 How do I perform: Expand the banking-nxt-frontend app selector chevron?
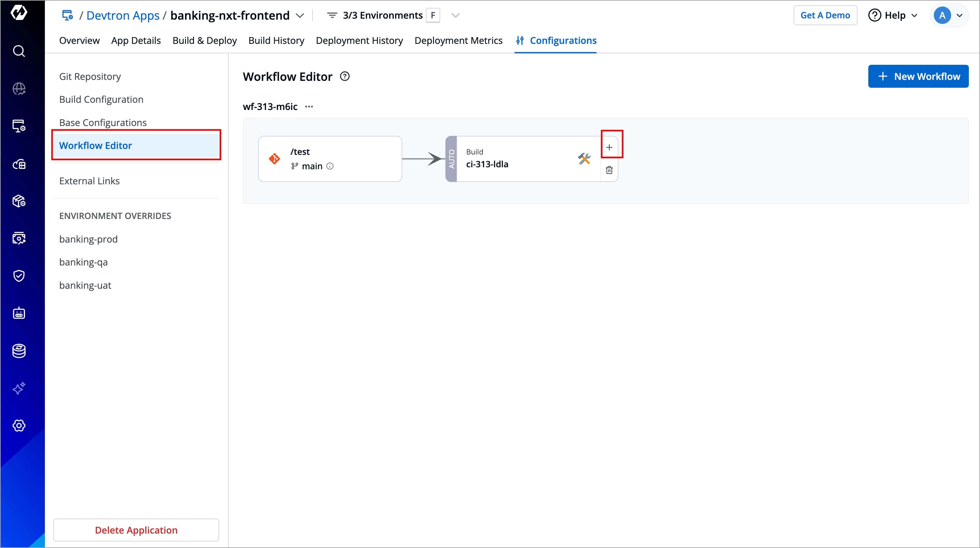pyautogui.click(x=300, y=16)
